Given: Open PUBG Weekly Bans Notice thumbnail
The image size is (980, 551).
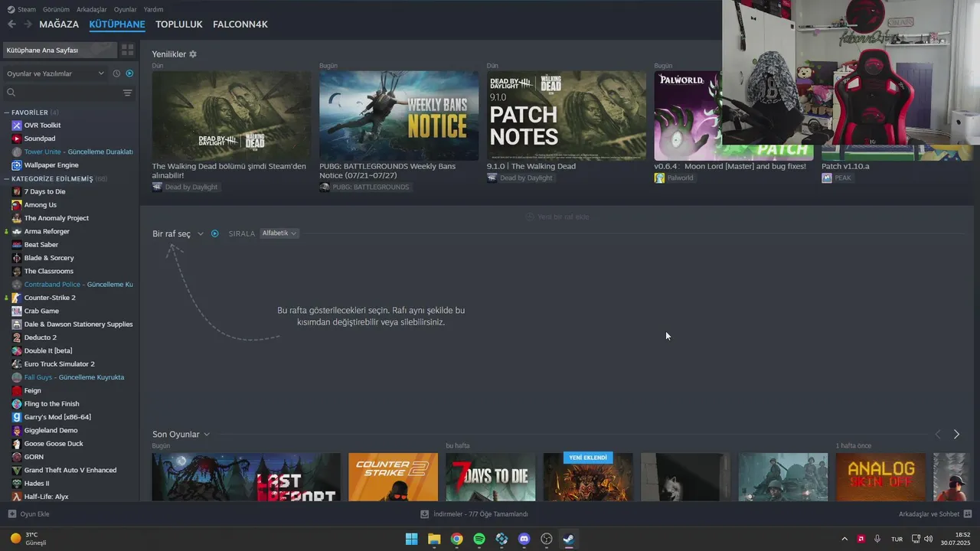Looking at the screenshot, I should [x=399, y=116].
